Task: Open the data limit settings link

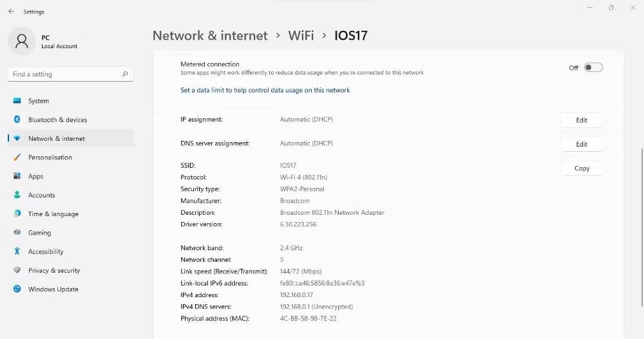Action: pos(265,91)
